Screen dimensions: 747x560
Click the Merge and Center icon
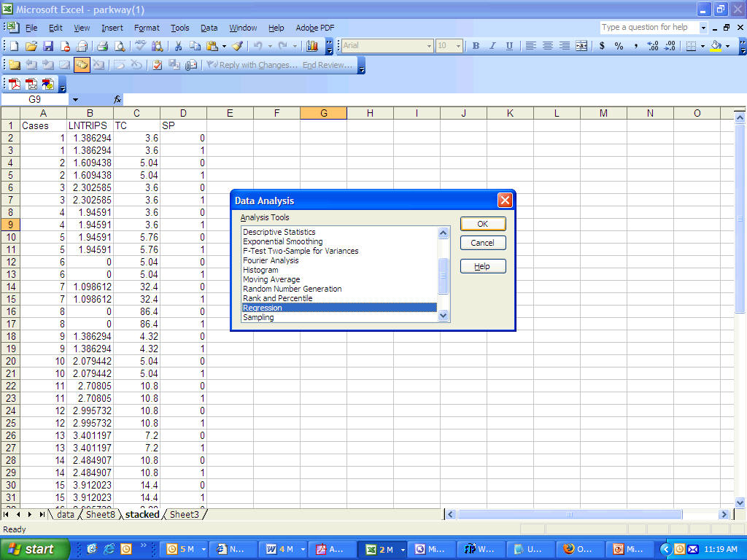coord(581,46)
